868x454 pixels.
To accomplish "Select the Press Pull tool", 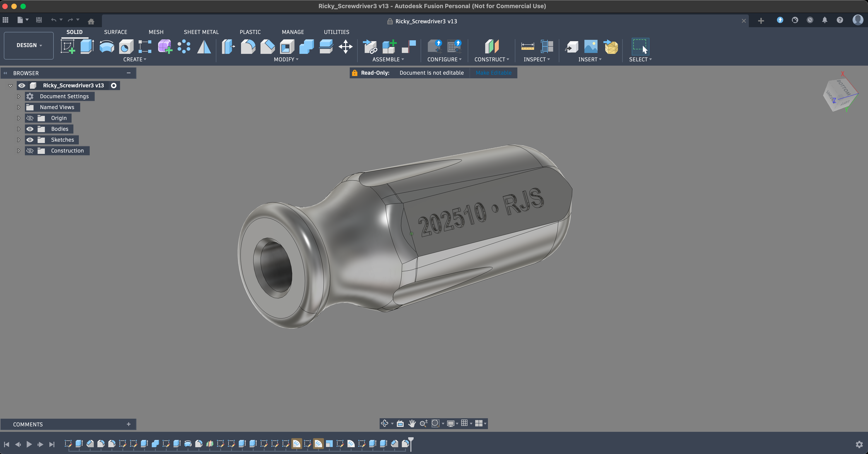I will click(228, 46).
